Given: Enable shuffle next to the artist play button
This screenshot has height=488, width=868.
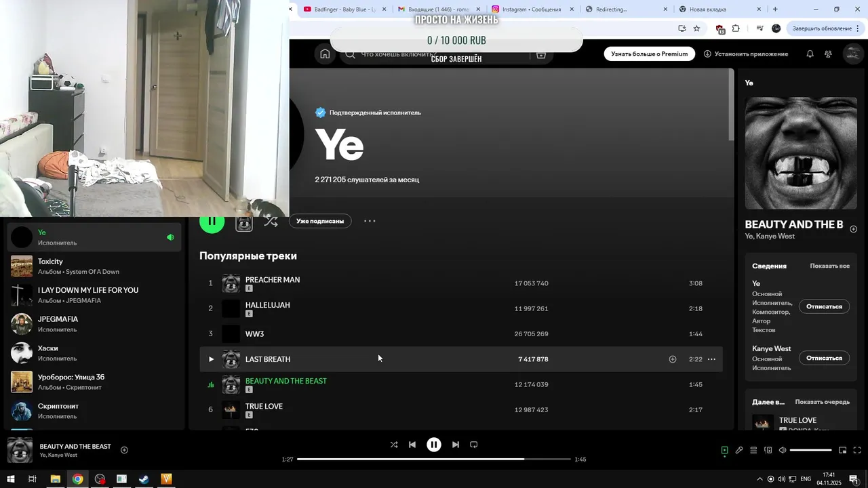Looking at the screenshot, I should [x=271, y=221].
